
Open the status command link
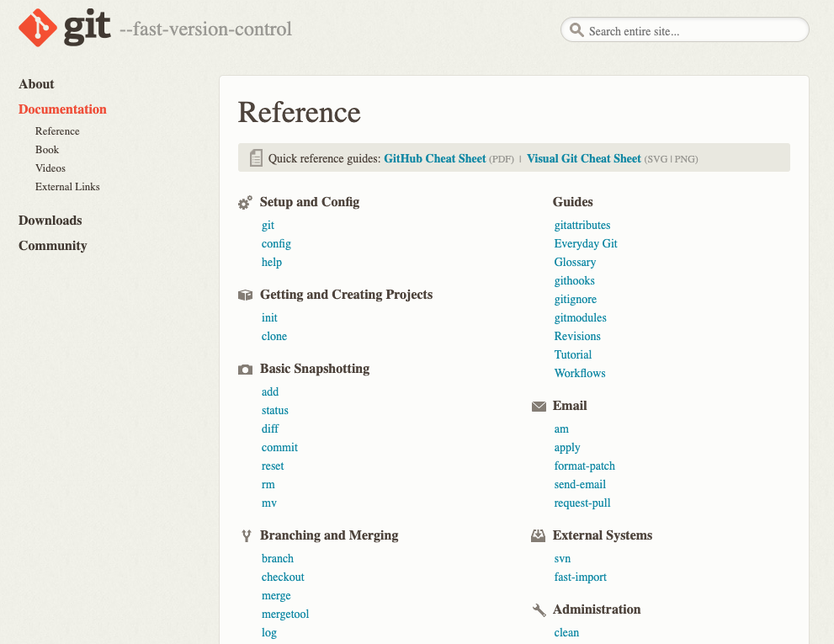point(274,410)
